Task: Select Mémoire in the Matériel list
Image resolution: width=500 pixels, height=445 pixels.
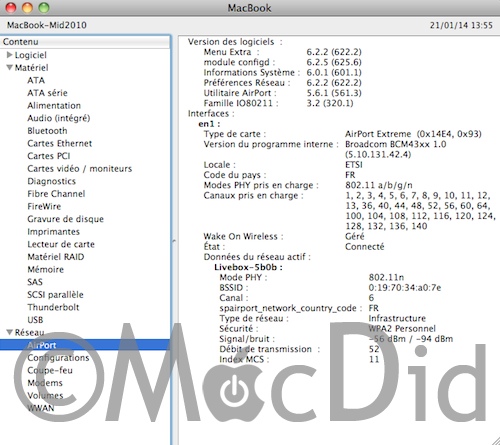Action: [45, 269]
